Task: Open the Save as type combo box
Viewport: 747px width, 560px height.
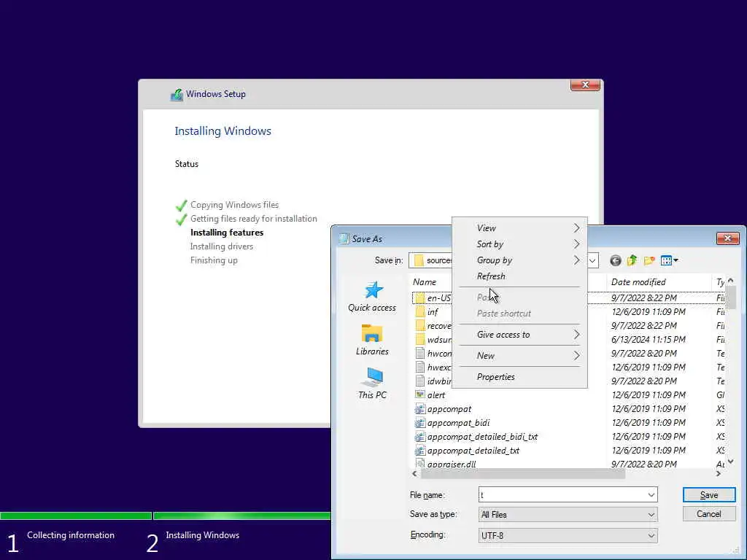Action: pos(568,515)
